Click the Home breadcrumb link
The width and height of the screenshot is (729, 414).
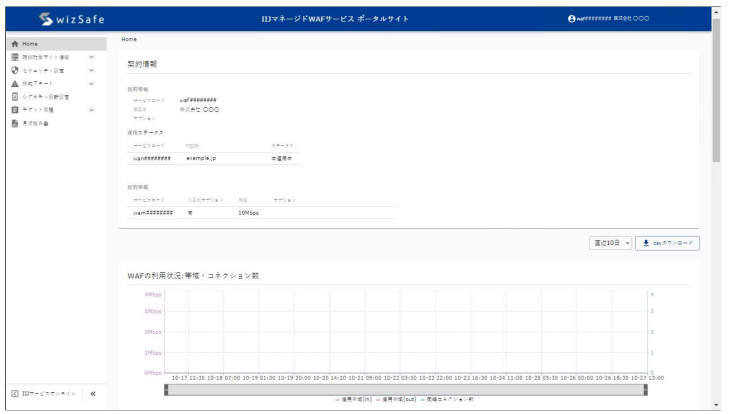(x=128, y=38)
